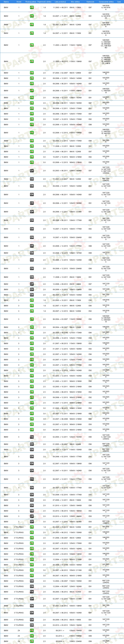Select power value 155kW / 211KM
Image resolution: width=124 pixels, height=644 pixels.
75,570
